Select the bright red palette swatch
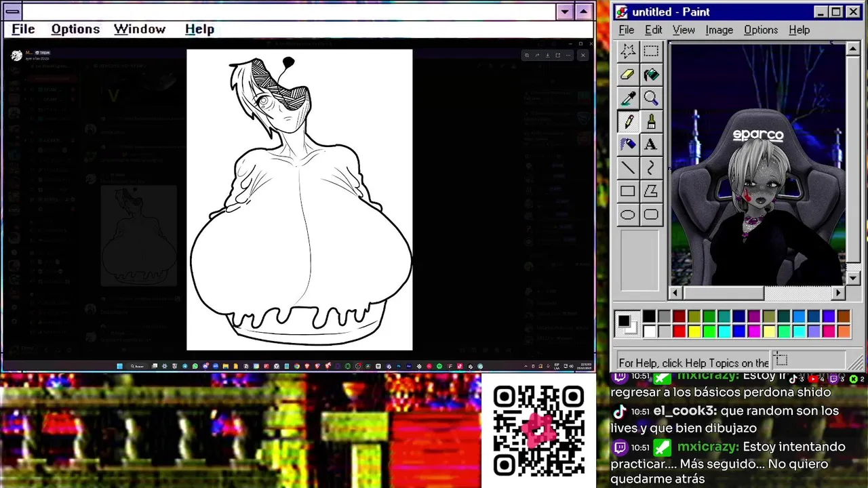Image resolution: width=868 pixels, height=488 pixels. (679, 331)
